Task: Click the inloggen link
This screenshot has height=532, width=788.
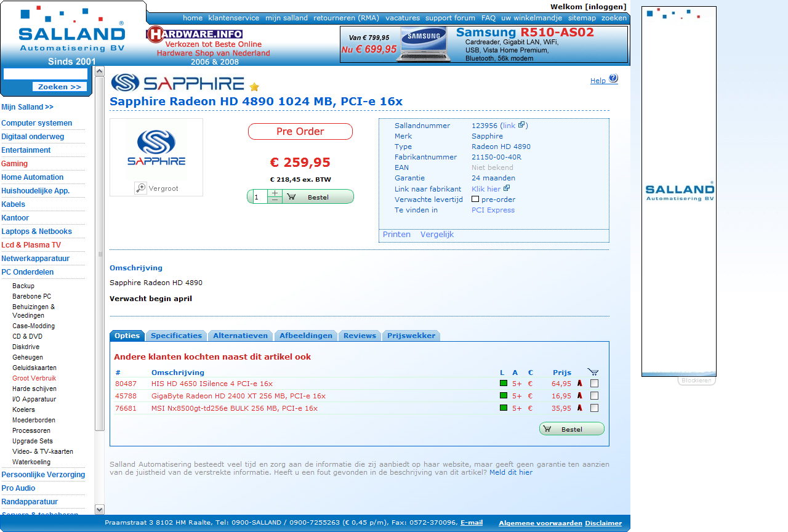Action: (x=606, y=7)
